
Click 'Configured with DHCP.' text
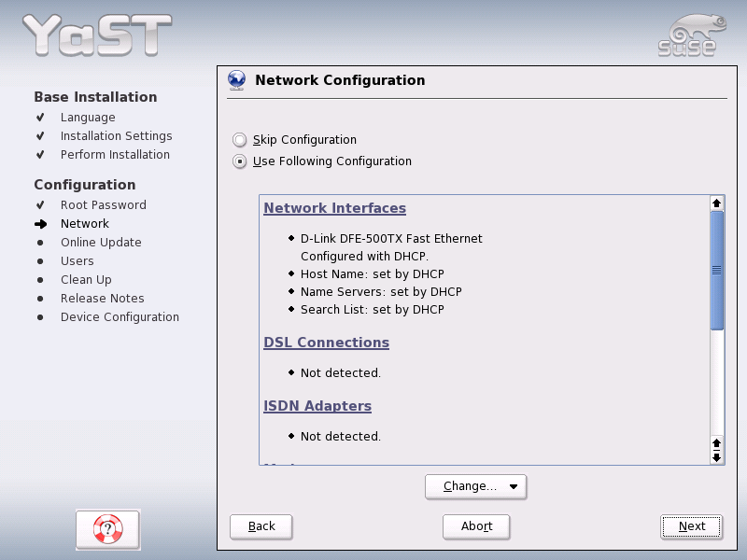364,256
